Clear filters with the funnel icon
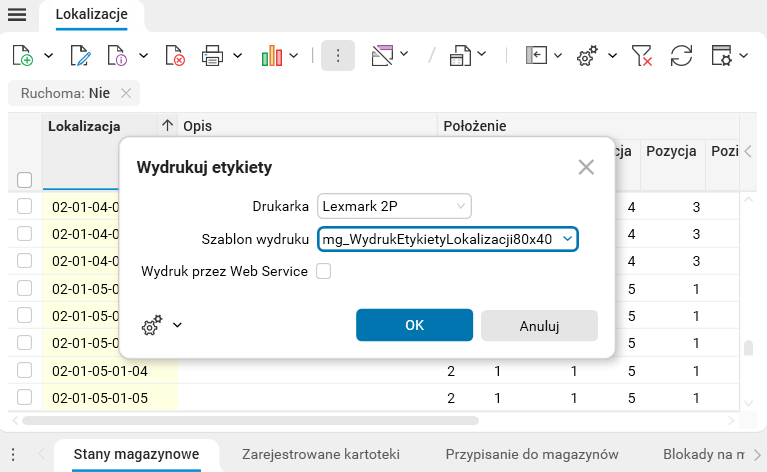Viewport: 767px width, 472px height. point(642,55)
